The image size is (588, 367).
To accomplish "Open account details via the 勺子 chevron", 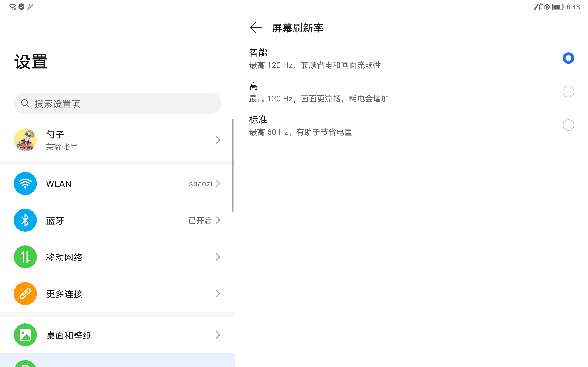I will (x=218, y=140).
